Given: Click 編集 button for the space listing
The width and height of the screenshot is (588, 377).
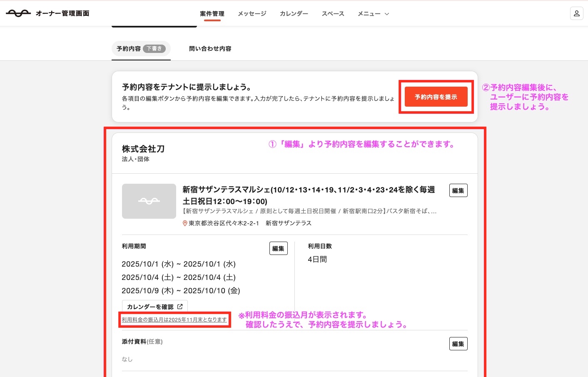Looking at the screenshot, I should pyautogui.click(x=458, y=190).
